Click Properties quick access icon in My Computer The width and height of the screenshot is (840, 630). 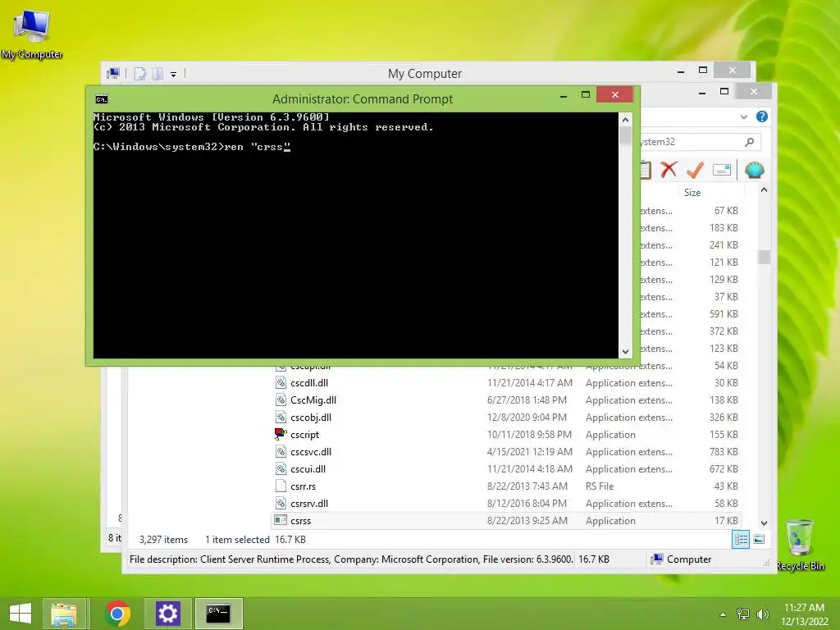click(139, 73)
